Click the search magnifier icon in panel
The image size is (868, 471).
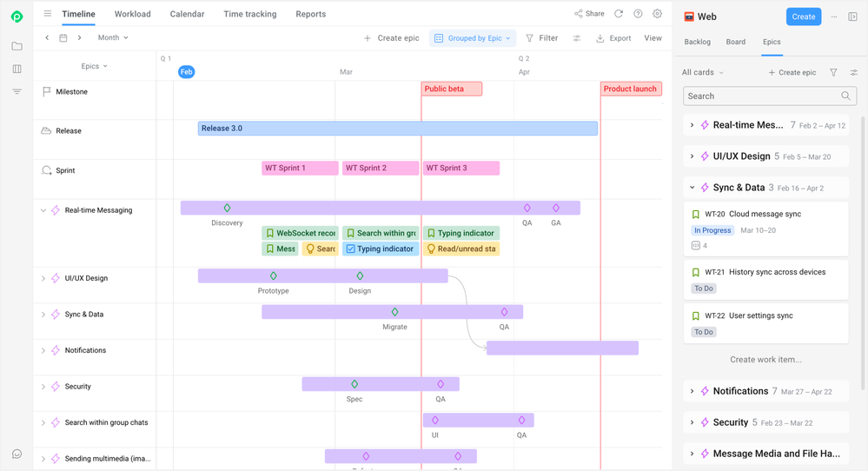(845, 96)
